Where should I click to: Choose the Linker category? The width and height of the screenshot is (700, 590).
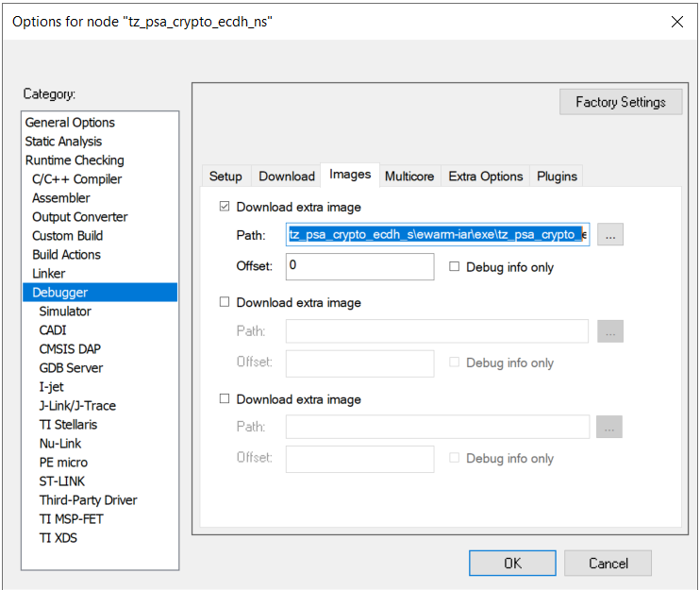tap(49, 274)
